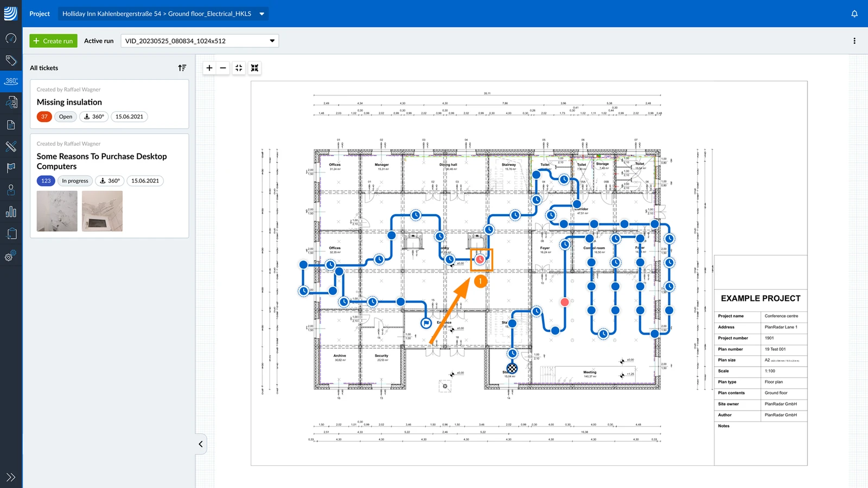Open the documents icon in sidebar

tap(11, 125)
